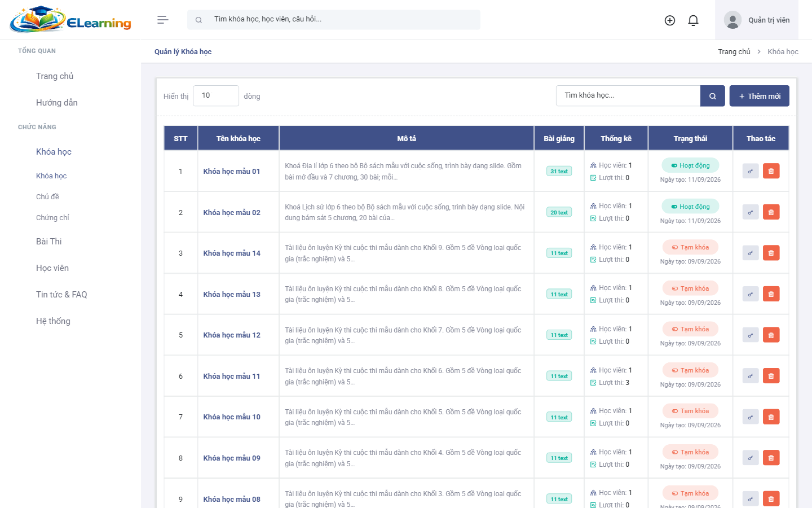Edit Khóa học mẫu 01

point(751,171)
